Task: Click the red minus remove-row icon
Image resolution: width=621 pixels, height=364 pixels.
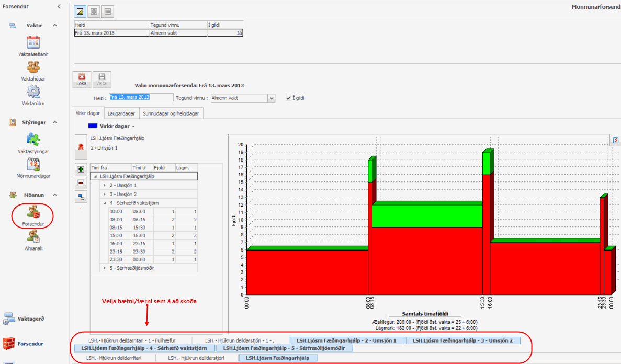Action: 81,183
